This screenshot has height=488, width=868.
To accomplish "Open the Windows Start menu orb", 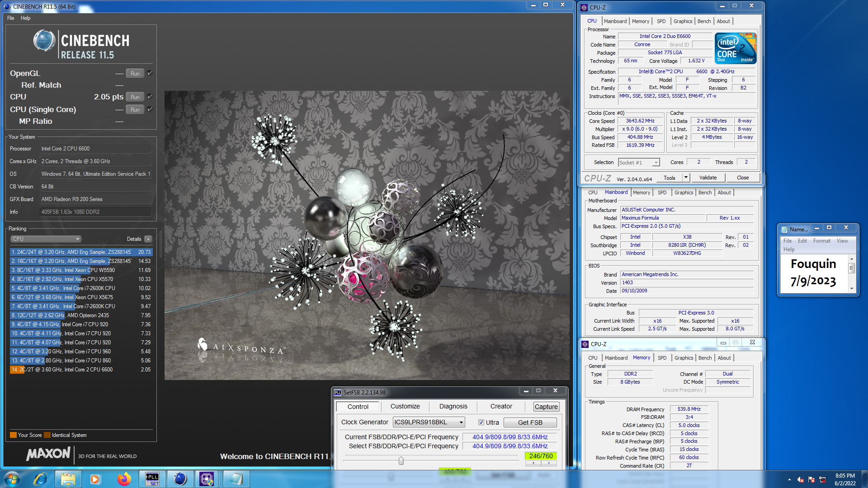I will pyautogui.click(x=12, y=479).
